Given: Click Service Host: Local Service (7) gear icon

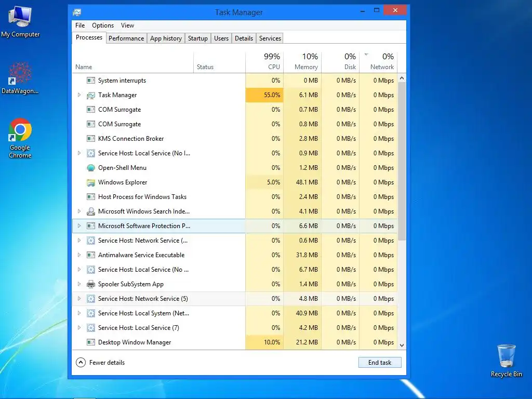Looking at the screenshot, I should point(90,328).
